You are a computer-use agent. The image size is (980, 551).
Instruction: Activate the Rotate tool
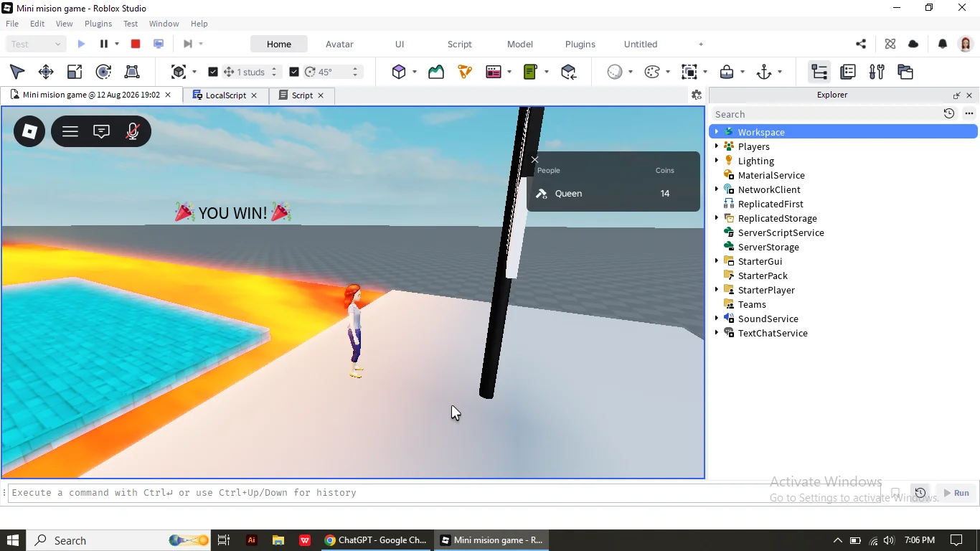pos(103,72)
